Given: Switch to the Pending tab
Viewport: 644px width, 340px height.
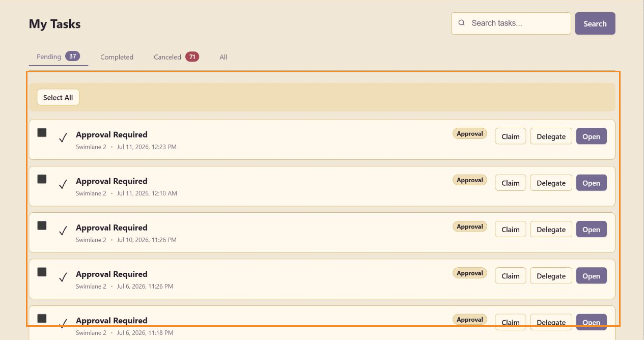Looking at the screenshot, I should (59, 57).
